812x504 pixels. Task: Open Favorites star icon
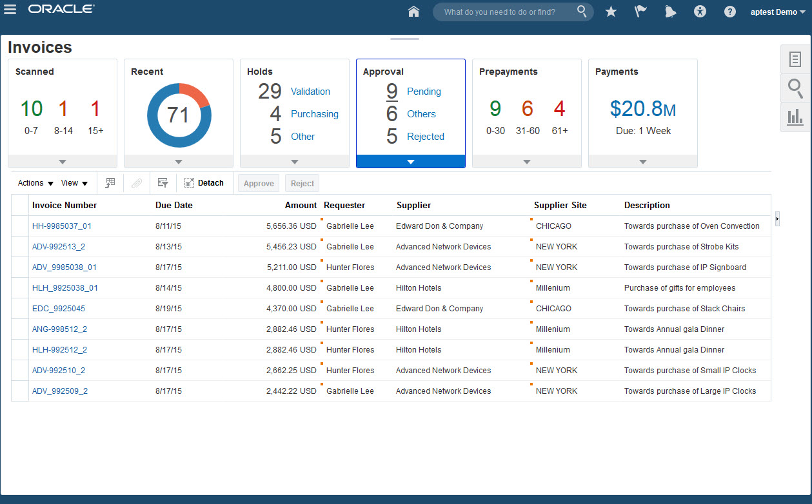611,12
